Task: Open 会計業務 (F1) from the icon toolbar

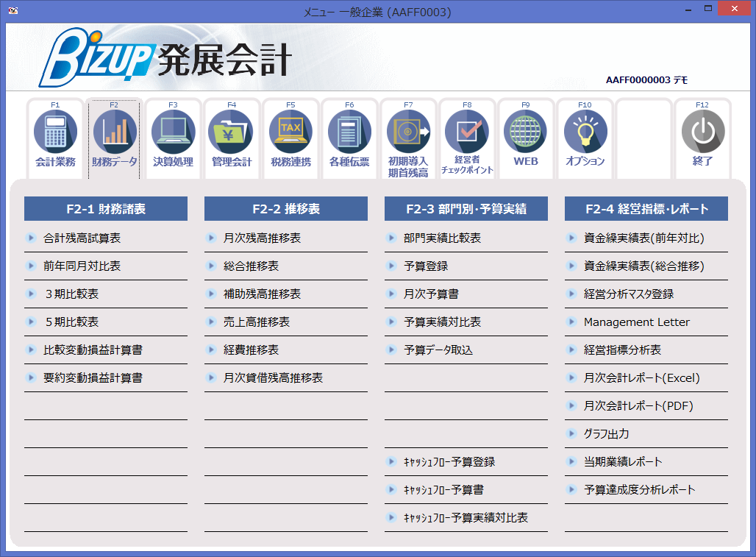Action: click(x=55, y=138)
